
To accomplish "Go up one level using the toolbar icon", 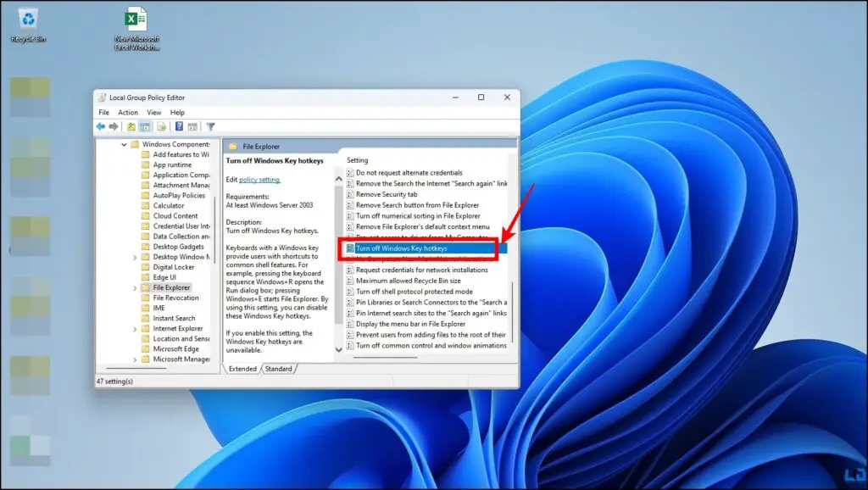I will click(x=131, y=127).
